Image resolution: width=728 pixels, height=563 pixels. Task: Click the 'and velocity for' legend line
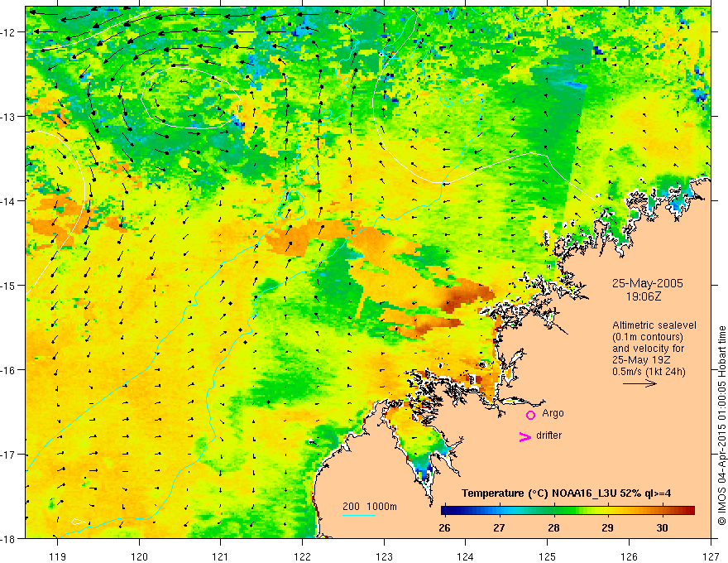pyautogui.click(x=648, y=349)
